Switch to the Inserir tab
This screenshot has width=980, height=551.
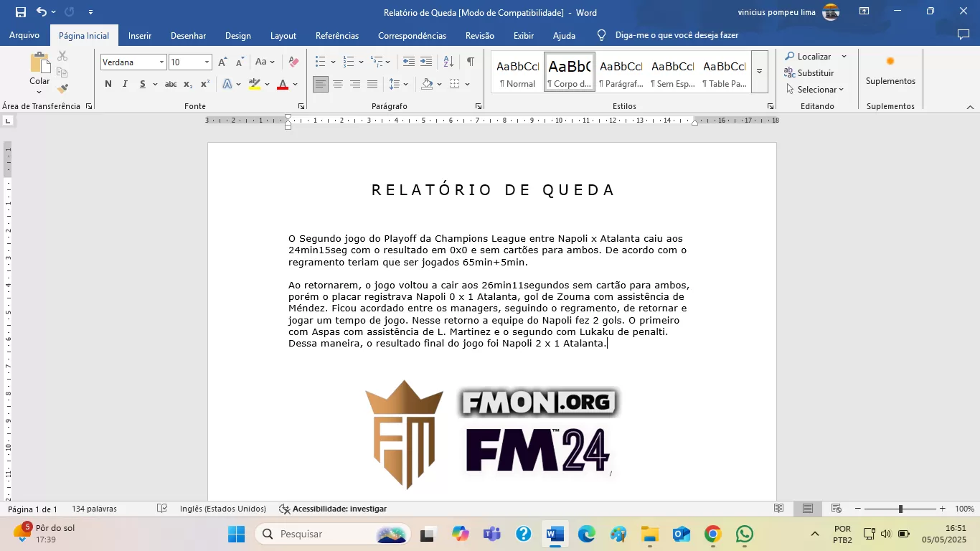140,35
